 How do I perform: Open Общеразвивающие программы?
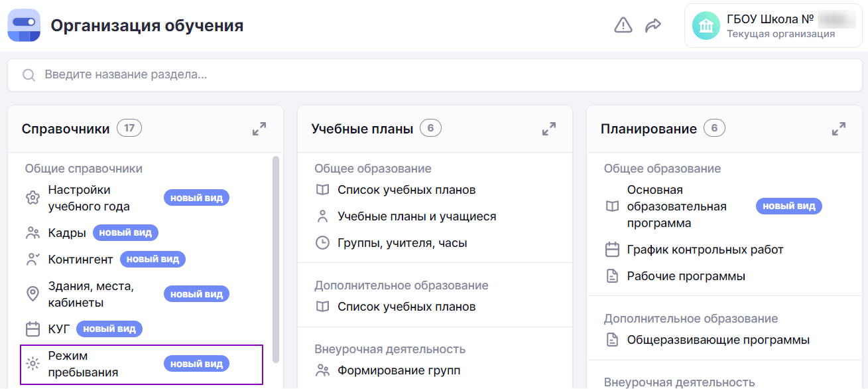click(718, 340)
